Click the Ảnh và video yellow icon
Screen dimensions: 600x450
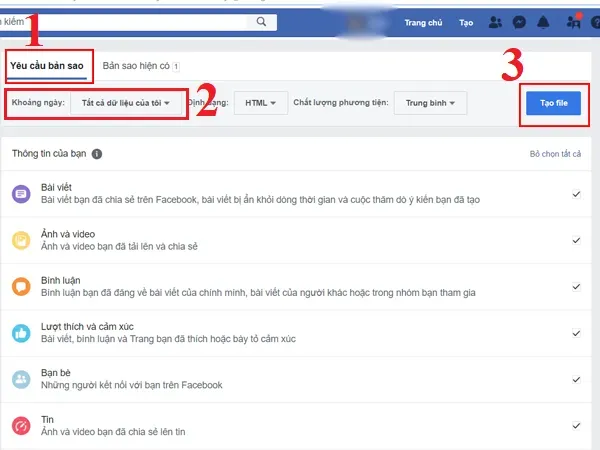(x=21, y=240)
